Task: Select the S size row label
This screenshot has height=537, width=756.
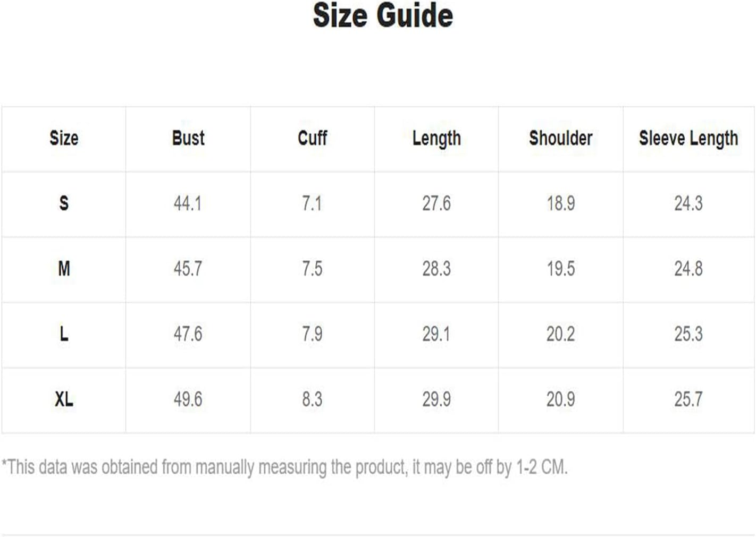Action: point(64,203)
